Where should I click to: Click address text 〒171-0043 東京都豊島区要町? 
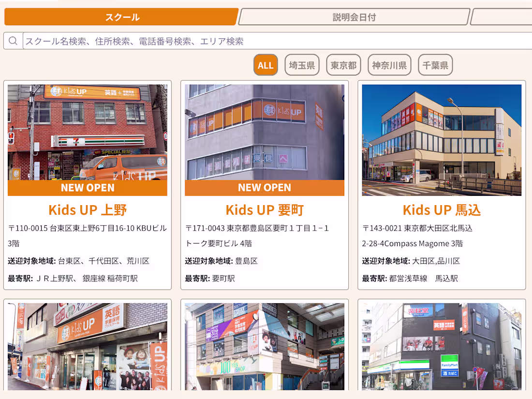236,228
